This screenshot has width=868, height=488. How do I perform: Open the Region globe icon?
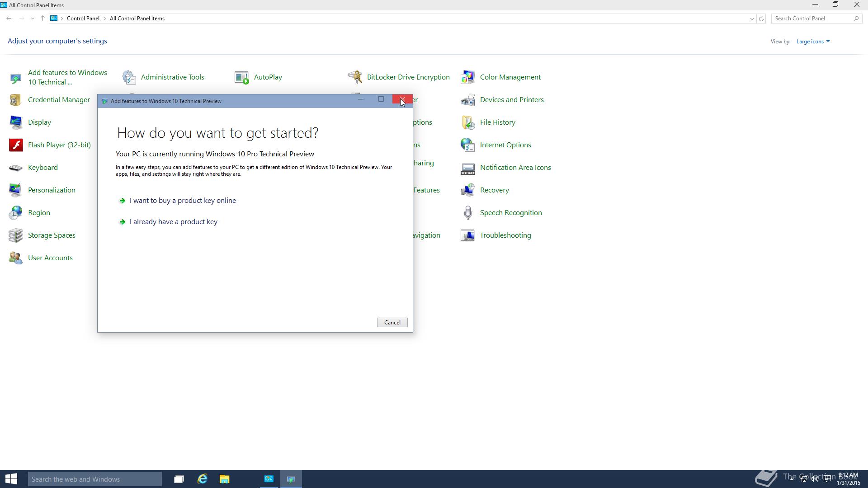click(x=16, y=213)
